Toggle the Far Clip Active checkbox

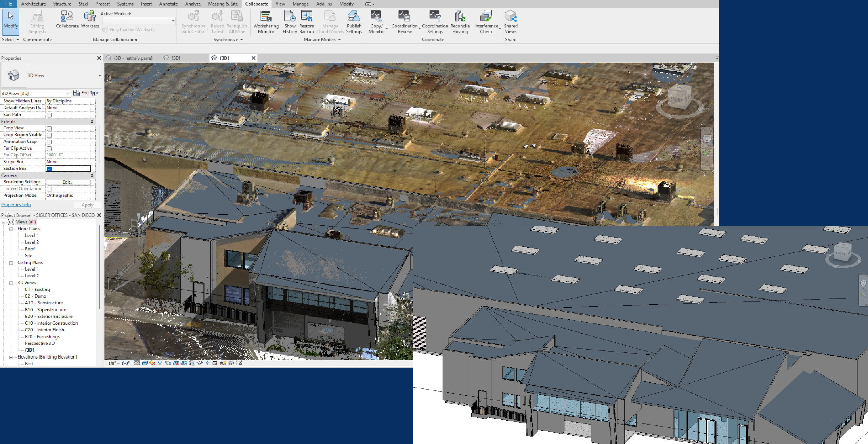pos(49,149)
